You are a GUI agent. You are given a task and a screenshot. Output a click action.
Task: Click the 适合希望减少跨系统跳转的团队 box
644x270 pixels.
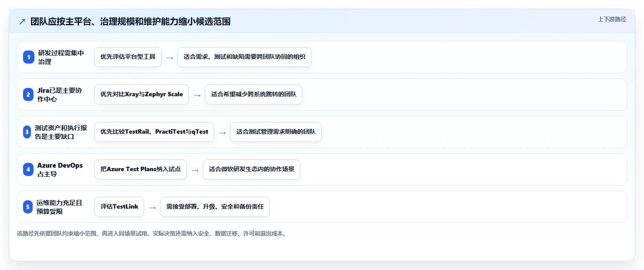click(254, 94)
